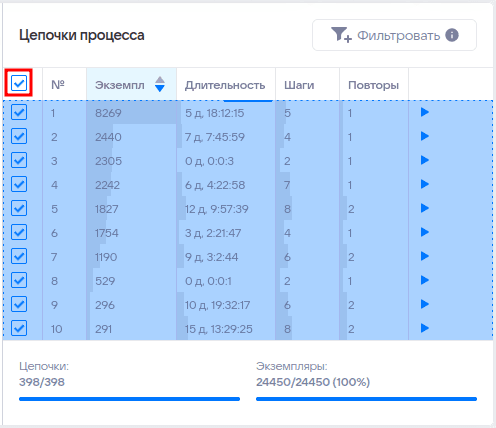Select duration cell 10 д, 19:32:17
The height and width of the screenshot is (428, 496).
coord(217,305)
